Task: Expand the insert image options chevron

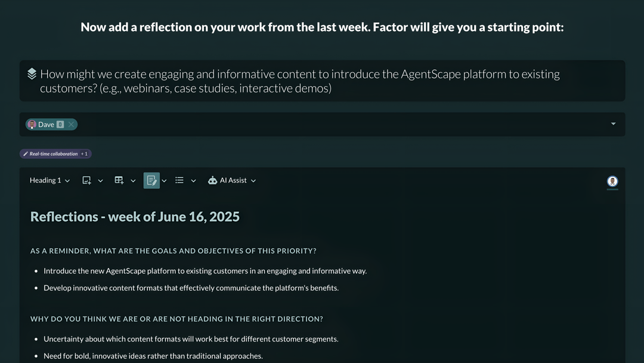Action: [100, 181]
